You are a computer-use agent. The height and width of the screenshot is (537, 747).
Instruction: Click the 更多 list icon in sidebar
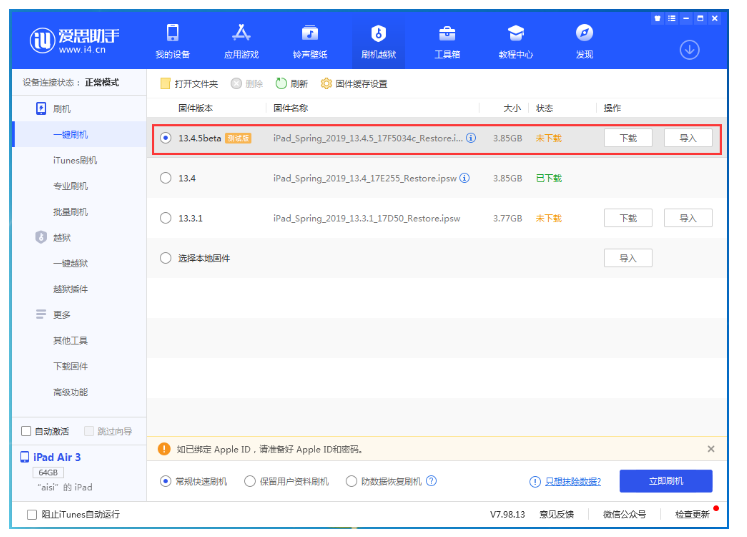tap(41, 314)
